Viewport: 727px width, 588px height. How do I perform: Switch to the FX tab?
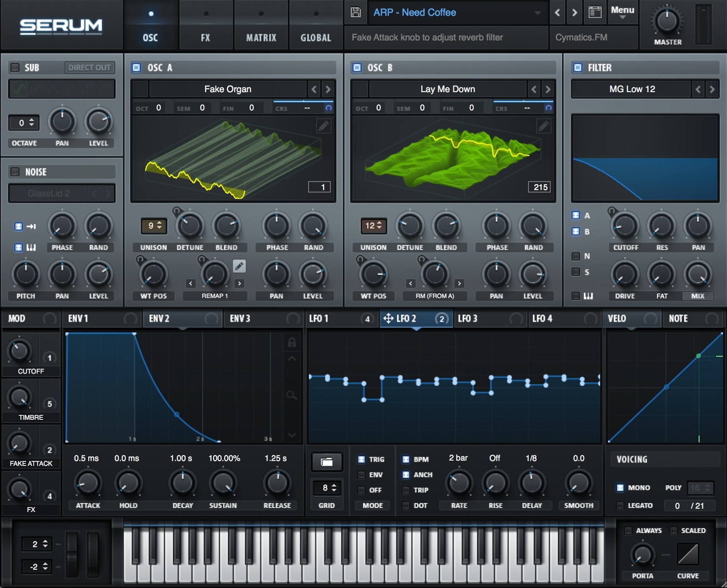pyautogui.click(x=205, y=25)
